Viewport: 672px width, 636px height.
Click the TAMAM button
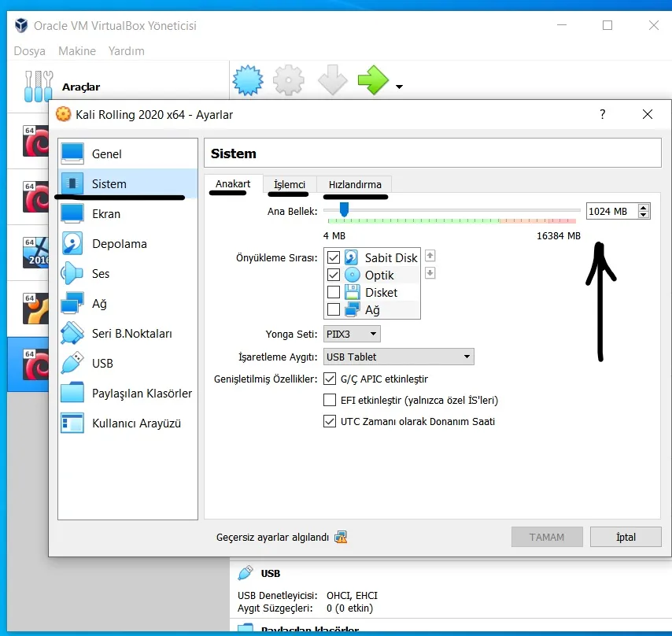[x=547, y=537]
